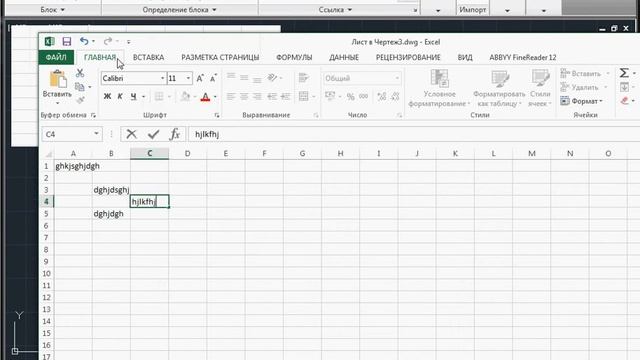Increase decimal places
The image size is (640, 360).
click(382, 96)
